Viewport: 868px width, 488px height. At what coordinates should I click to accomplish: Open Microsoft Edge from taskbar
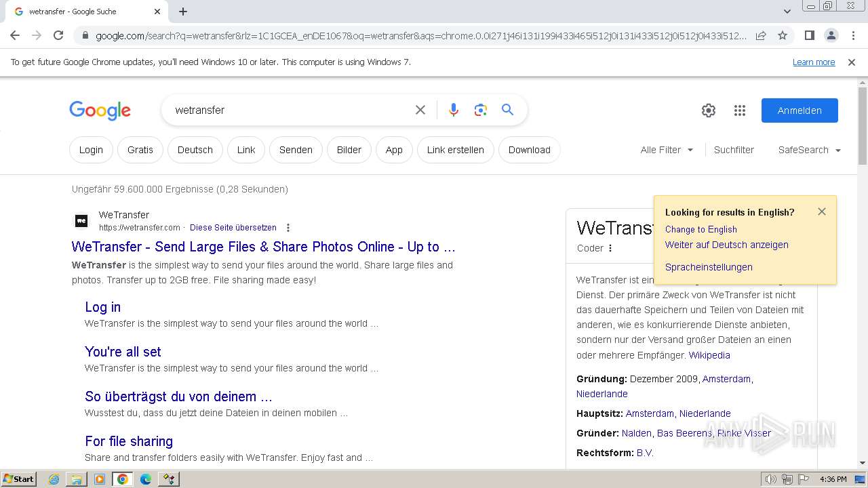[x=145, y=479]
